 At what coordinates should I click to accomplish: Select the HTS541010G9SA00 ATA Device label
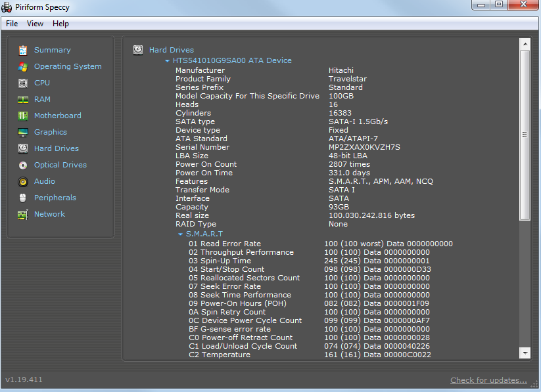232,60
